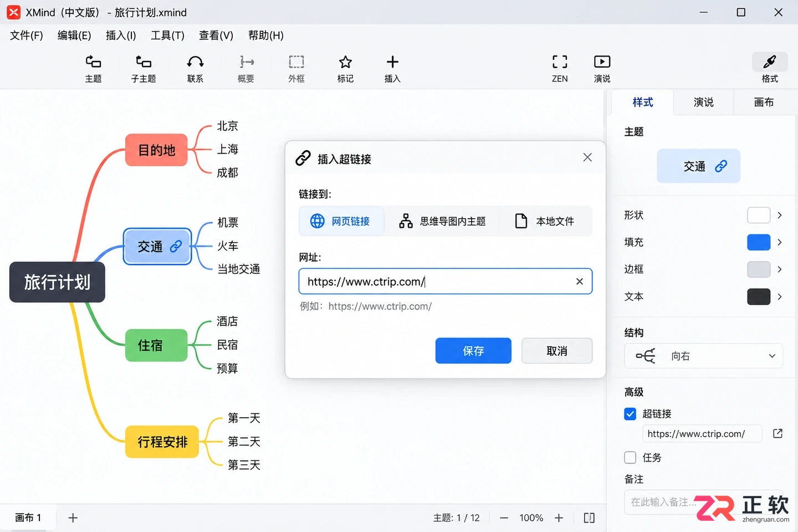The width and height of the screenshot is (798, 532).
Task: Add a new topic with 主题 toolbar icon
Action: [x=93, y=69]
